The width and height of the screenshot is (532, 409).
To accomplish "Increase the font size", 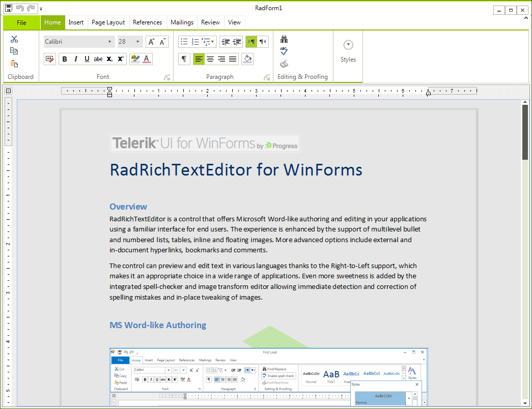I will [x=151, y=41].
